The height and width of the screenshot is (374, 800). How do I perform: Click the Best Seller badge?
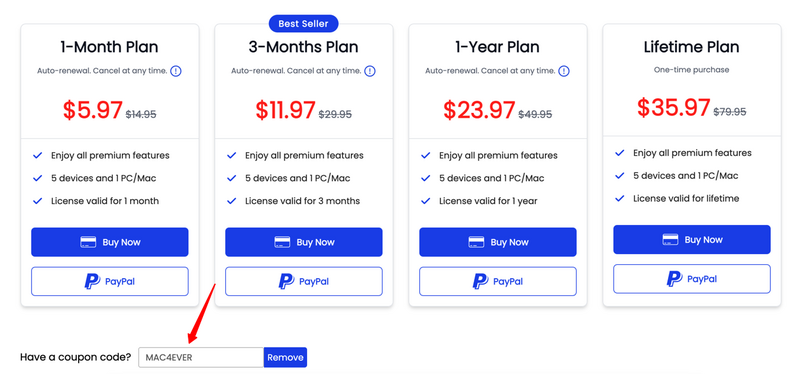304,23
